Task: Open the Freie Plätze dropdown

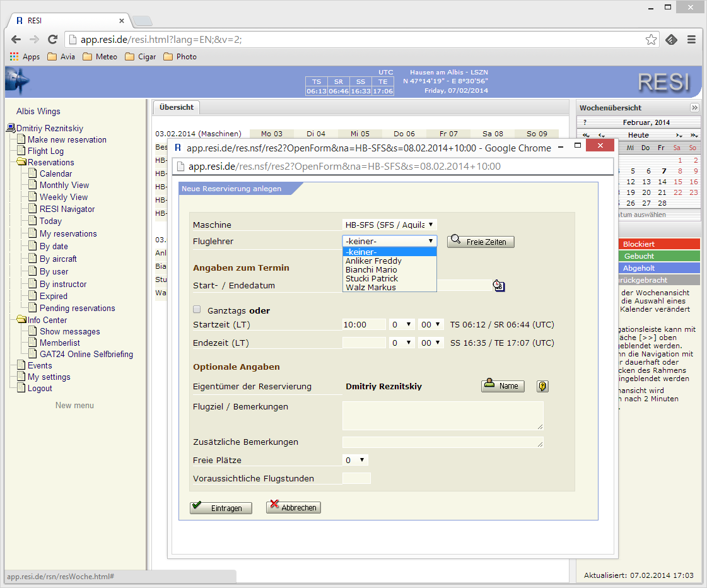Action: (x=355, y=460)
